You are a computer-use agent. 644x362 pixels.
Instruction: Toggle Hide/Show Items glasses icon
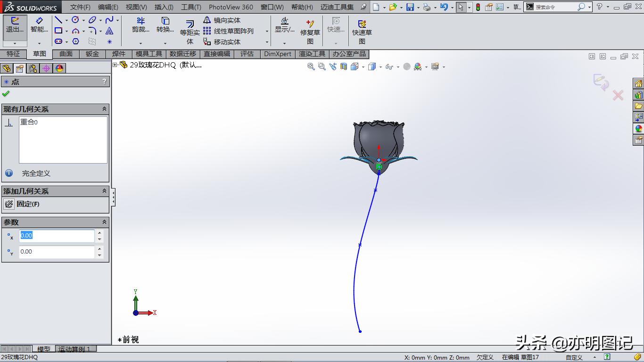coord(389,66)
